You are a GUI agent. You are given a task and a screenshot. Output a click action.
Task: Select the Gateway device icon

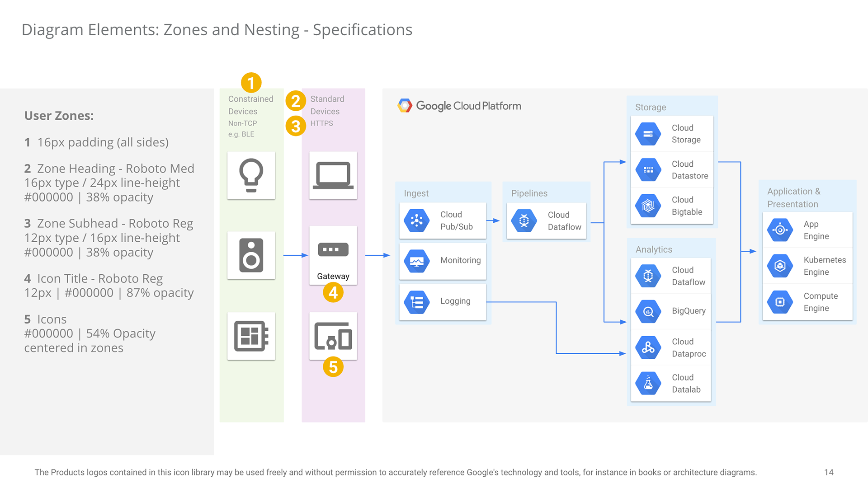point(333,250)
